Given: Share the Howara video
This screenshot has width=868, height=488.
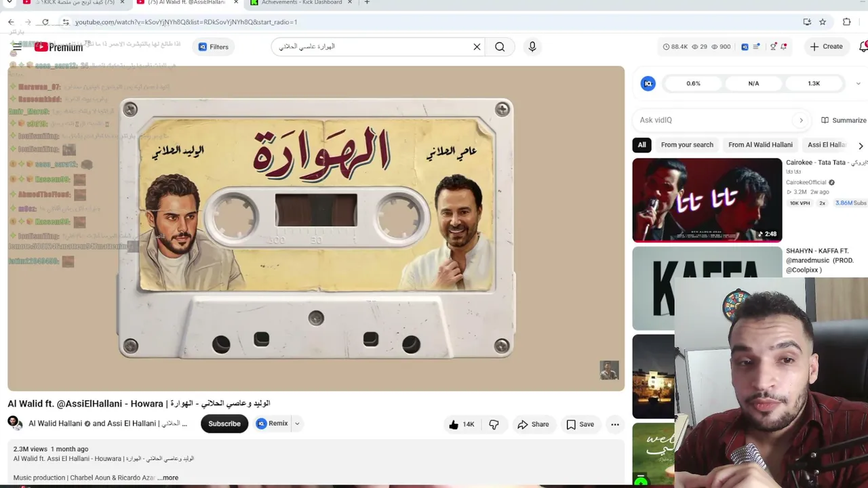Looking at the screenshot, I should [533, 424].
